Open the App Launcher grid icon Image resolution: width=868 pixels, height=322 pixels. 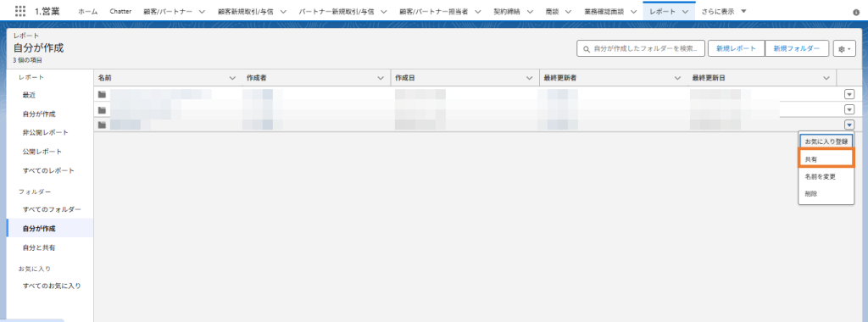[20, 10]
